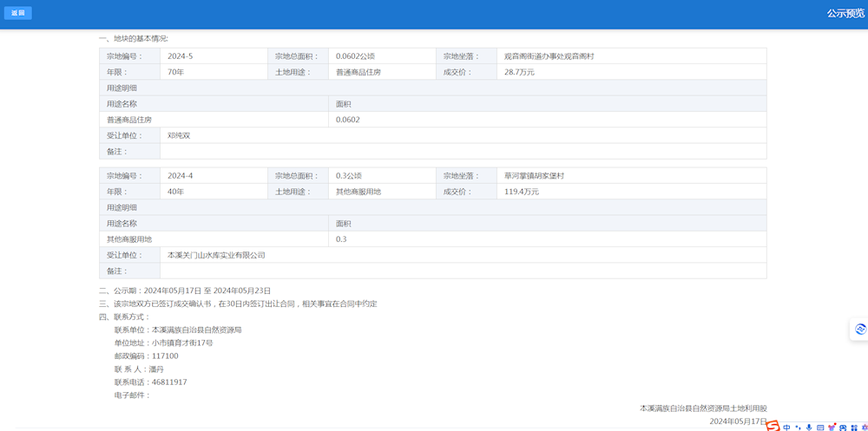Click location 草河掌镇胡家堡村
The width and height of the screenshot is (868, 431).
coord(534,175)
